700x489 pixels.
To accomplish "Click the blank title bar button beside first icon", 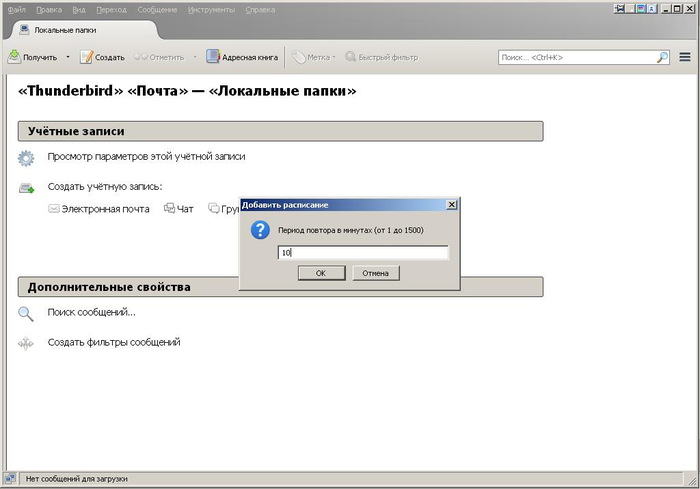I will click(x=630, y=8).
